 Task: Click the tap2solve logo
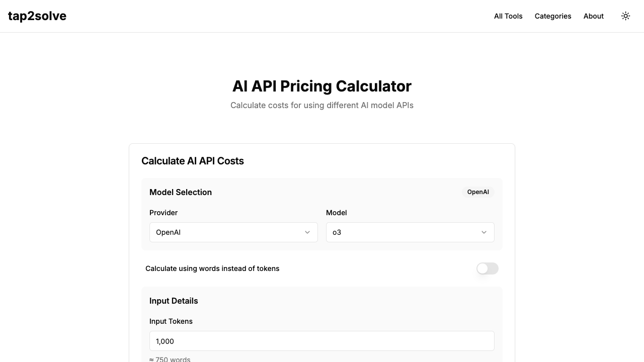pyautogui.click(x=37, y=16)
